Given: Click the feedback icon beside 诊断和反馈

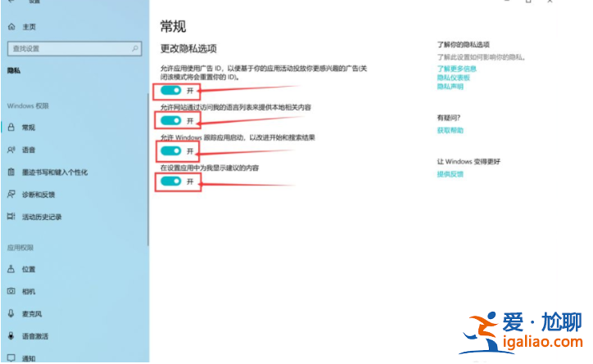Looking at the screenshot, I should point(11,195).
